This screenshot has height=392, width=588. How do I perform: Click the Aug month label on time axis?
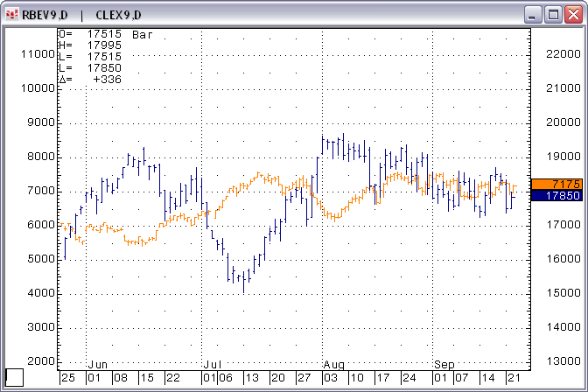point(333,363)
